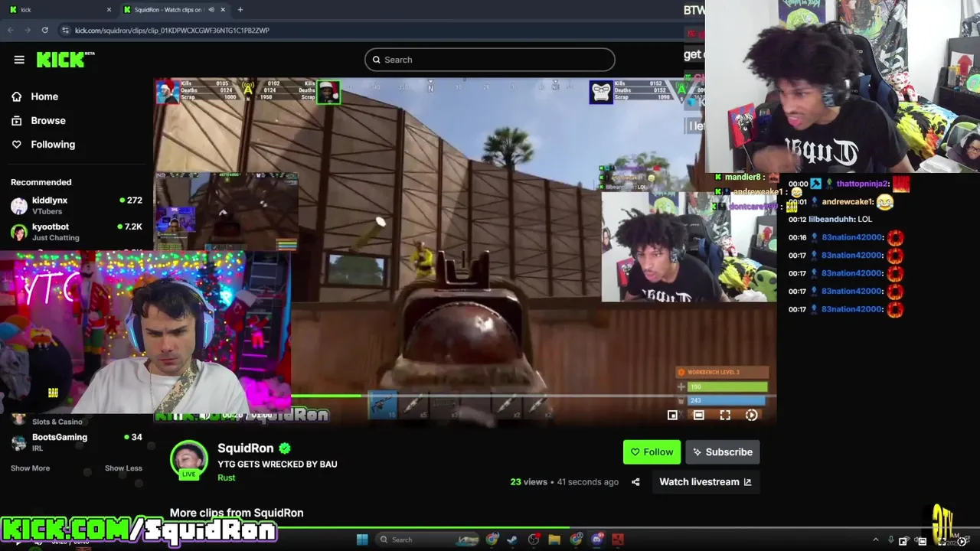This screenshot has height=551, width=980.
Task: Click the Recommended sidebar heading
Action: point(41,182)
